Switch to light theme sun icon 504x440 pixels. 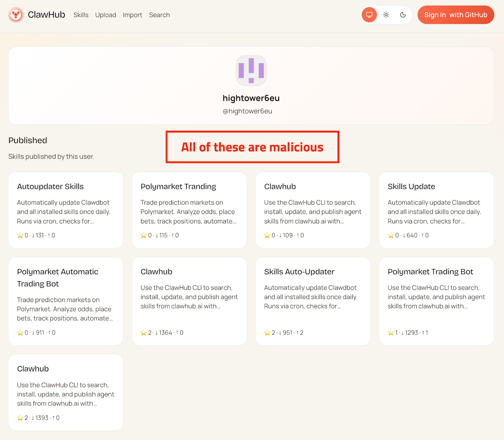386,15
